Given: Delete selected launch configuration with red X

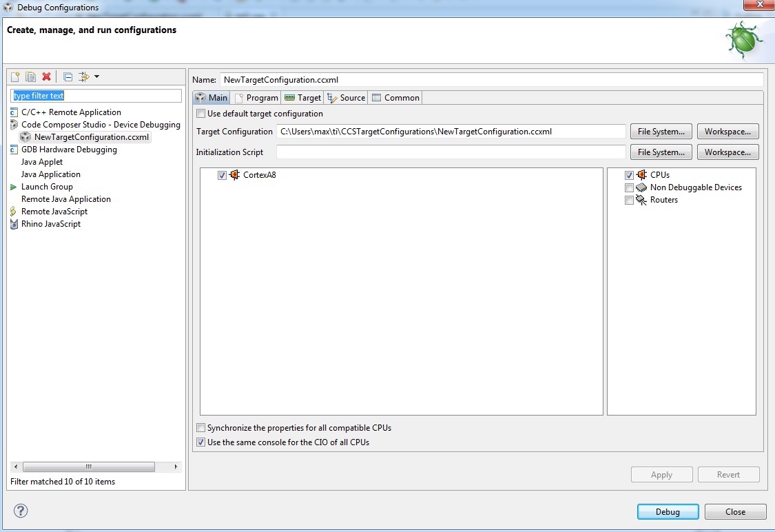Looking at the screenshot, I should 46,76.
